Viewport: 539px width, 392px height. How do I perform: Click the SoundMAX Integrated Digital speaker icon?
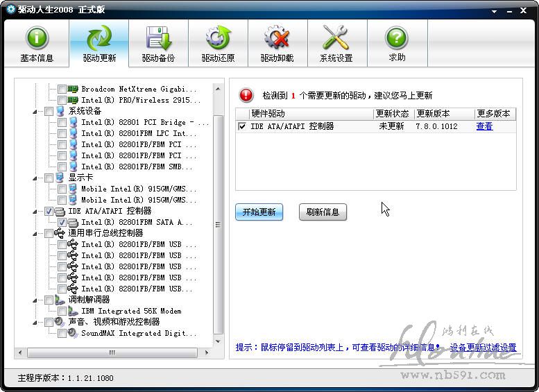73,333
